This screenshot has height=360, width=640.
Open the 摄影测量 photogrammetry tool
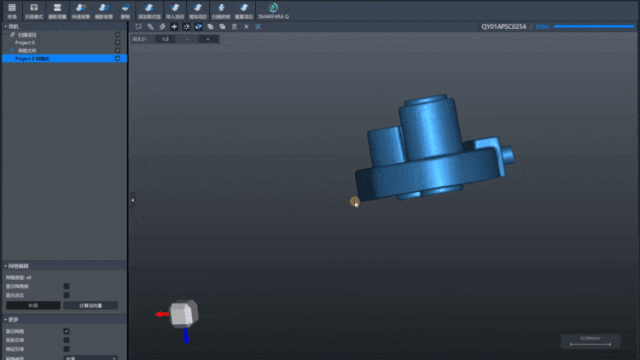57,11
